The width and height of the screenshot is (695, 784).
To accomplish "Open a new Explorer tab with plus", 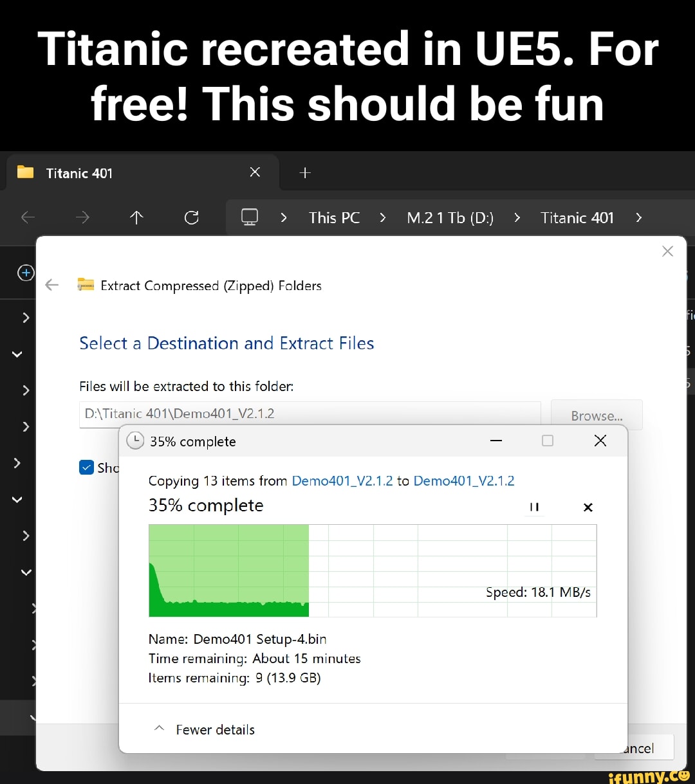I will tap(306, 172).
